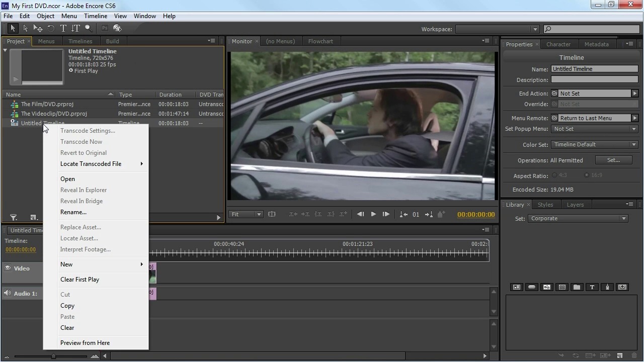The image size is (644, 362).
Task: Click the Operations Set... button
Action: pos(613,160)
